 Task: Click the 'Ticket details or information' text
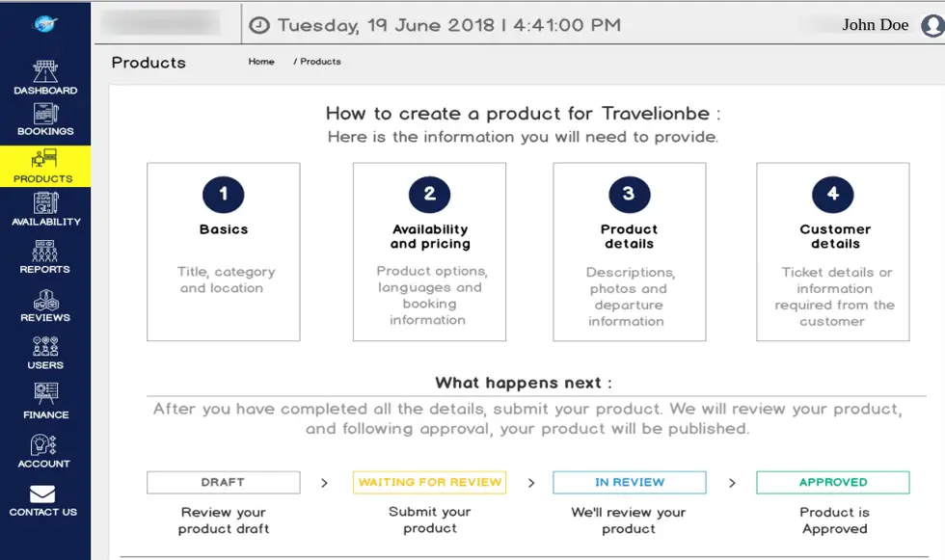tap(835, 297)
